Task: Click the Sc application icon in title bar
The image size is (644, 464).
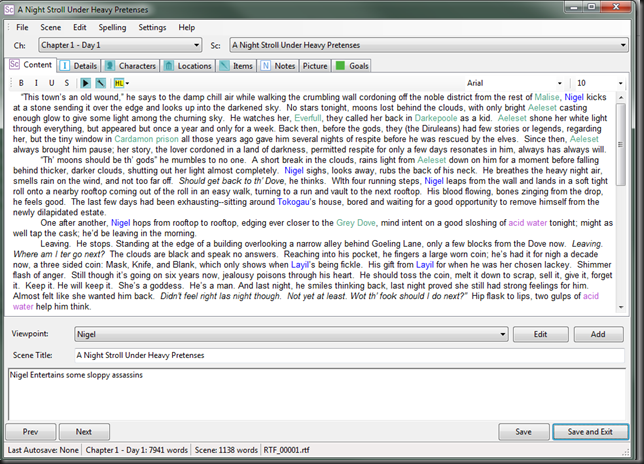Action: tap(9, 9)
